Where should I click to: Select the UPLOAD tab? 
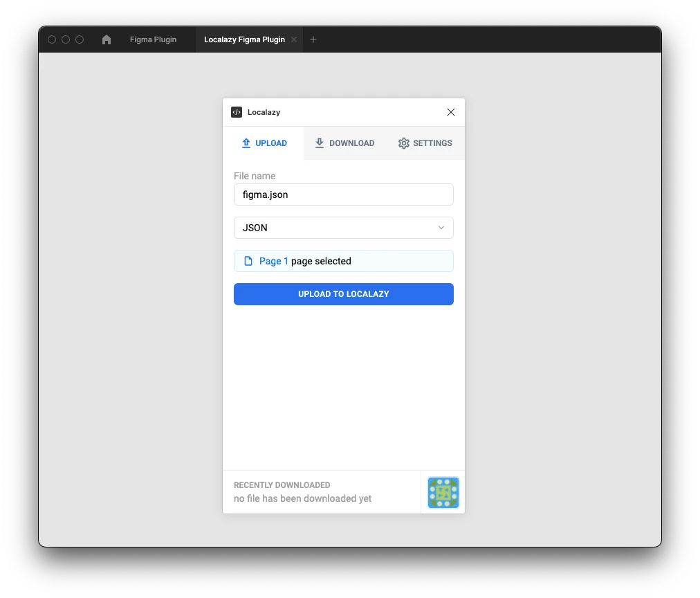click(264, 143)
